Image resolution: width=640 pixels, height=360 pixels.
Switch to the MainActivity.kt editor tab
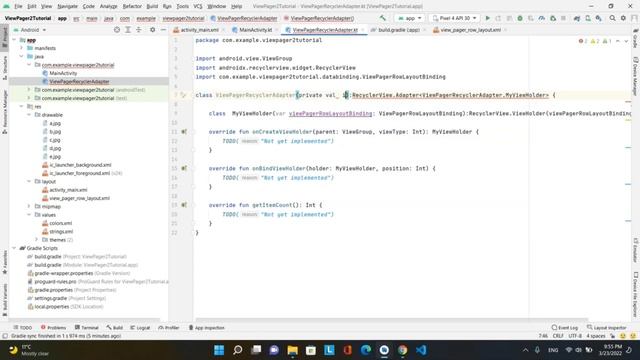coord(252,30)
